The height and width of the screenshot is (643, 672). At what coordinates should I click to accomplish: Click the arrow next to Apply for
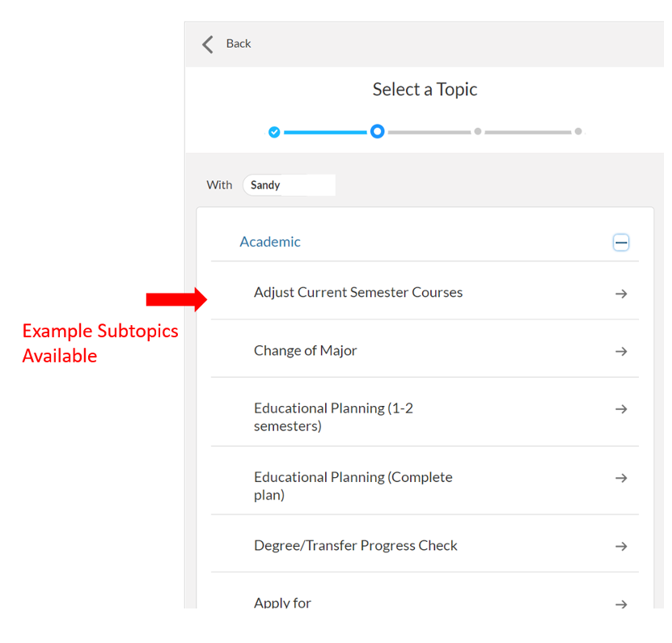(x=621, y=603)
